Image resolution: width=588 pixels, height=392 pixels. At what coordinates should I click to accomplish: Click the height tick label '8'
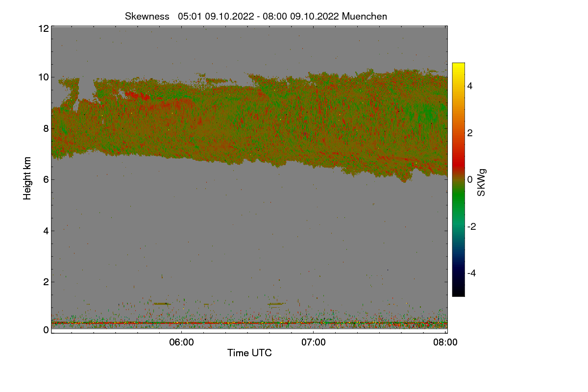[x=46, y=128]
